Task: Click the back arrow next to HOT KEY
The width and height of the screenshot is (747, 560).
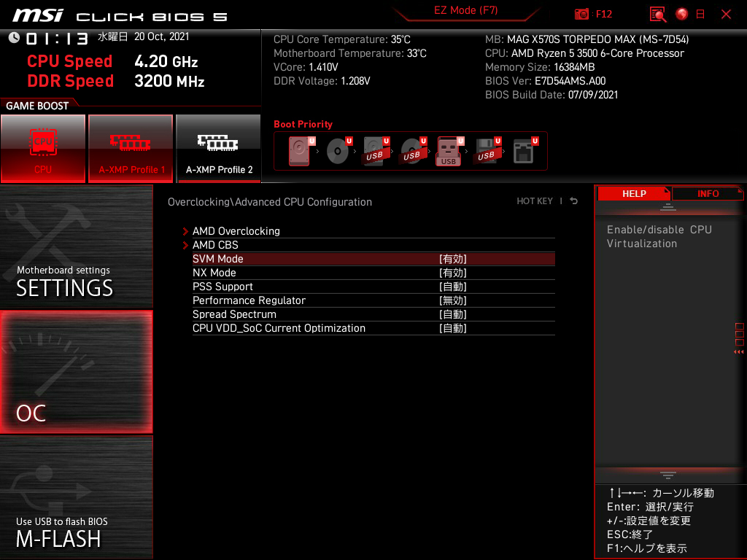Action: [x=573, y=201]
